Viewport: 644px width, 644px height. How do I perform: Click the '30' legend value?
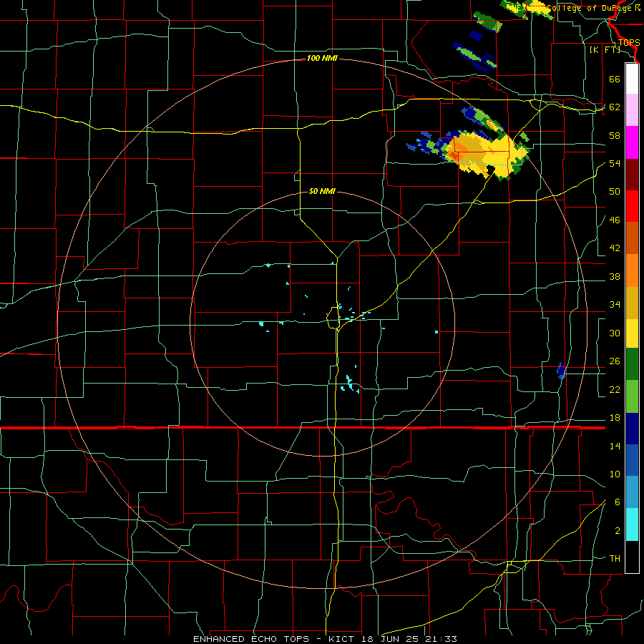coord(615,333)
